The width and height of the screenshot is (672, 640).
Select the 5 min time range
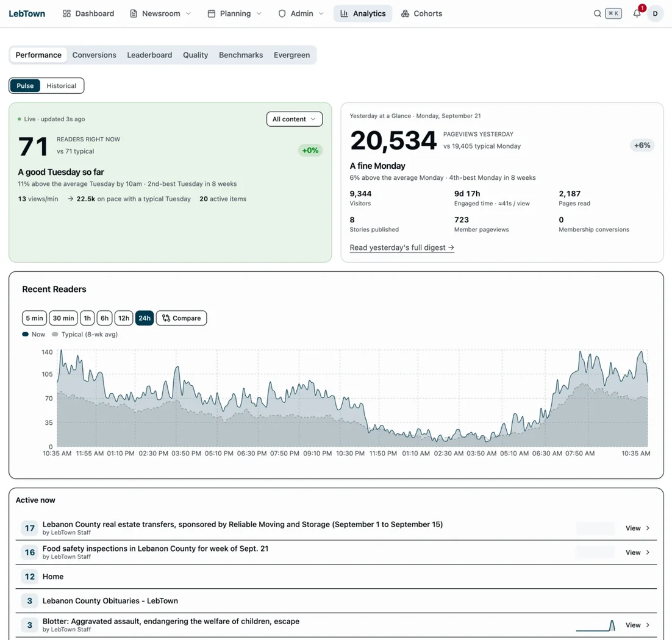(x=34, y=318)
